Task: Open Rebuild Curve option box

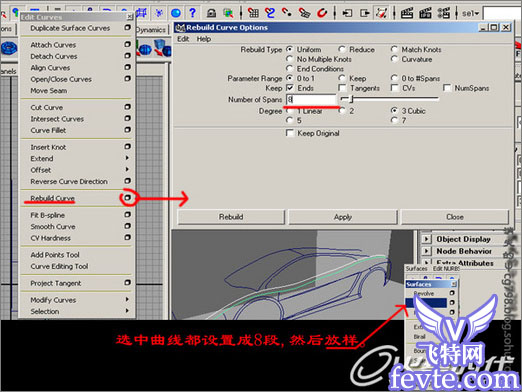Action: (x=127, y=198)
